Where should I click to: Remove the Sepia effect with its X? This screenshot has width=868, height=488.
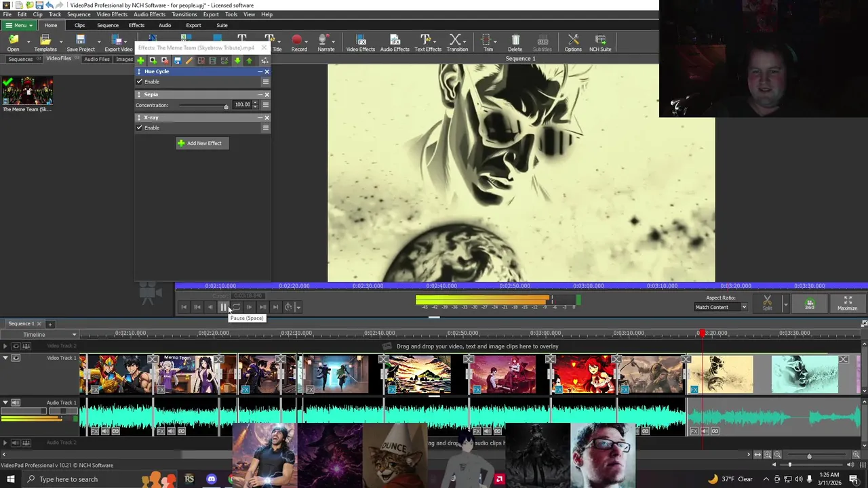click(x=267, y=94)
